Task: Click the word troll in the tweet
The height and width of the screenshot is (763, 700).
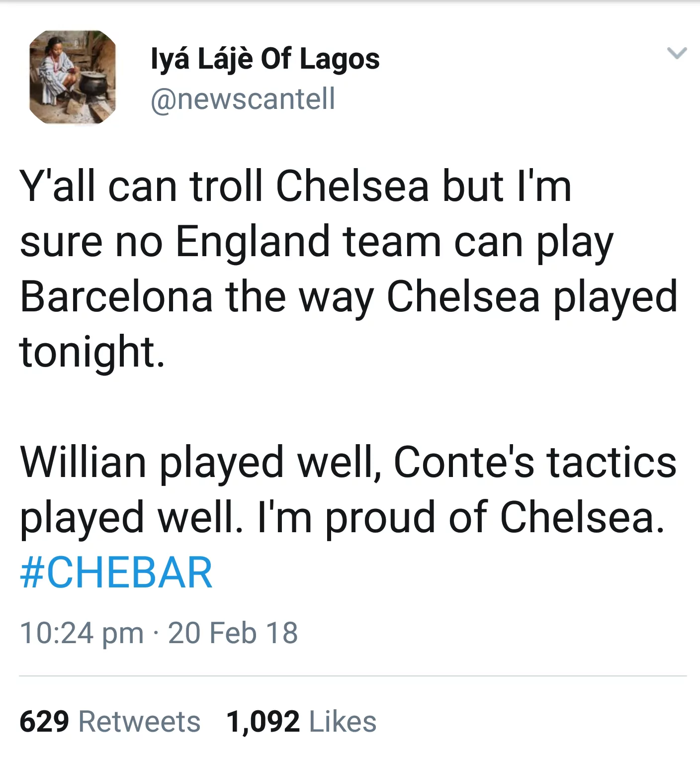Action: pos(226,187)
